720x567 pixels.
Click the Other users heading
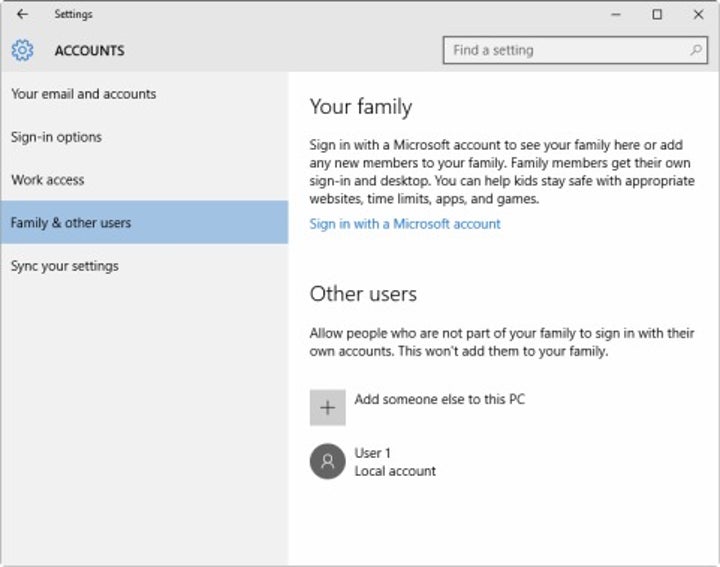363,294
